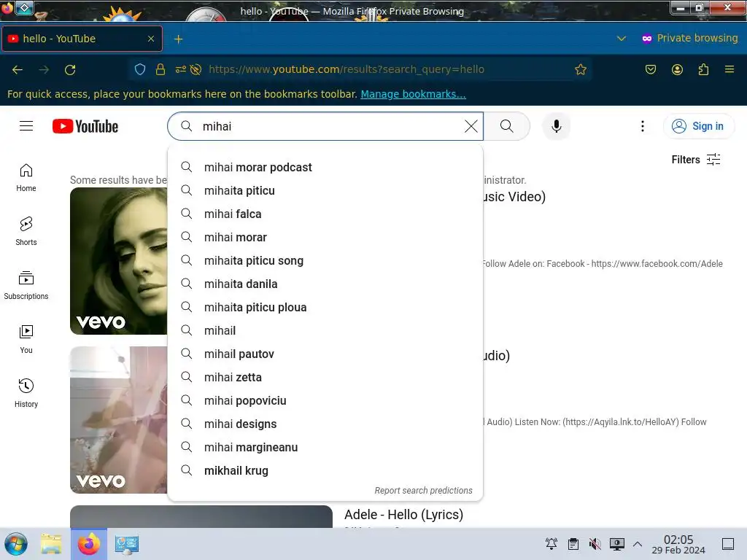Click autoplay blocked icon in address bar
Image resolution: width=747 pixels, height=560 pixels.
[x=196, y=69]
